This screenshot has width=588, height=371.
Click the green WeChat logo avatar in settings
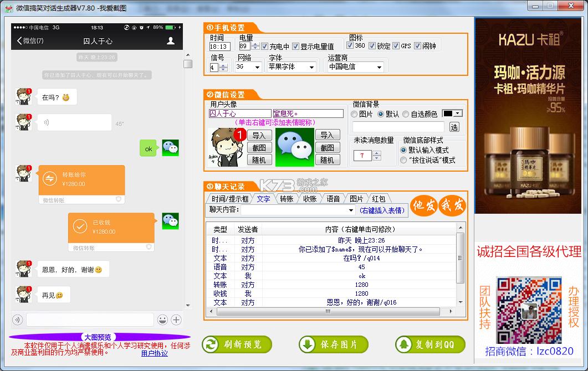point(295,147)
